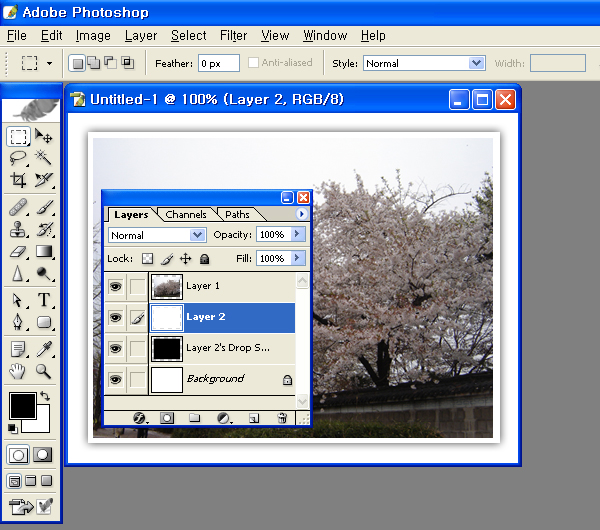600x530 pixels.
Task: Click Subtract from selection mode button
Action: 110,62
